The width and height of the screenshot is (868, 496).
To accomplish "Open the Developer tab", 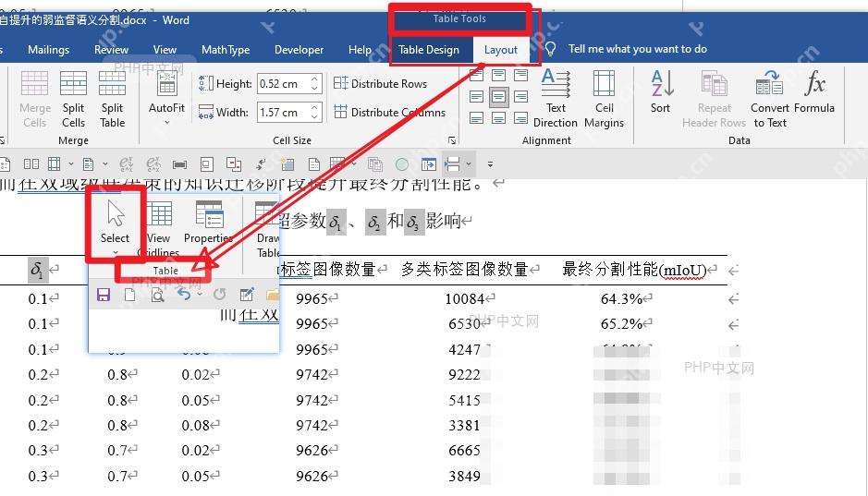I will (x=299, y=50).
